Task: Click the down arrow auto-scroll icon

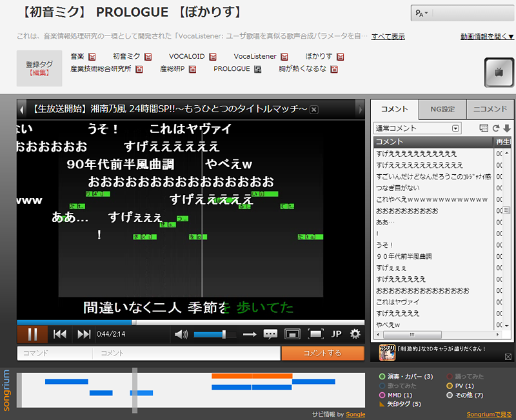Action: [507, 128]
